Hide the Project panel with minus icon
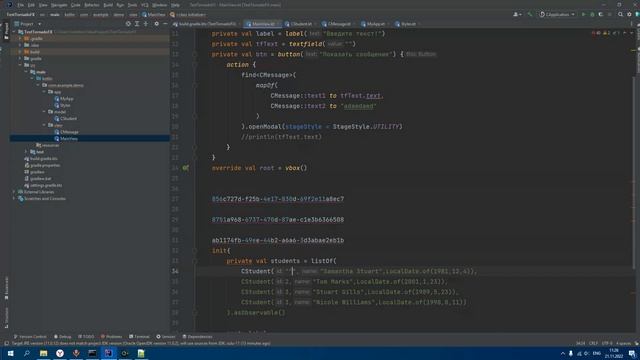The image size is (640, 360). (x=165, y=24)
